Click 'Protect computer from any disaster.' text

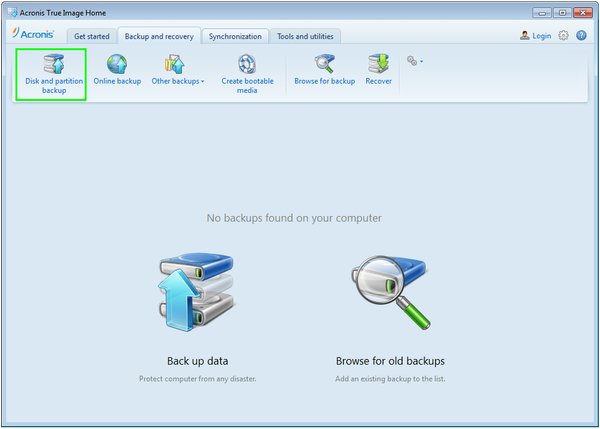pyautogui.click(x=197, y=379)
